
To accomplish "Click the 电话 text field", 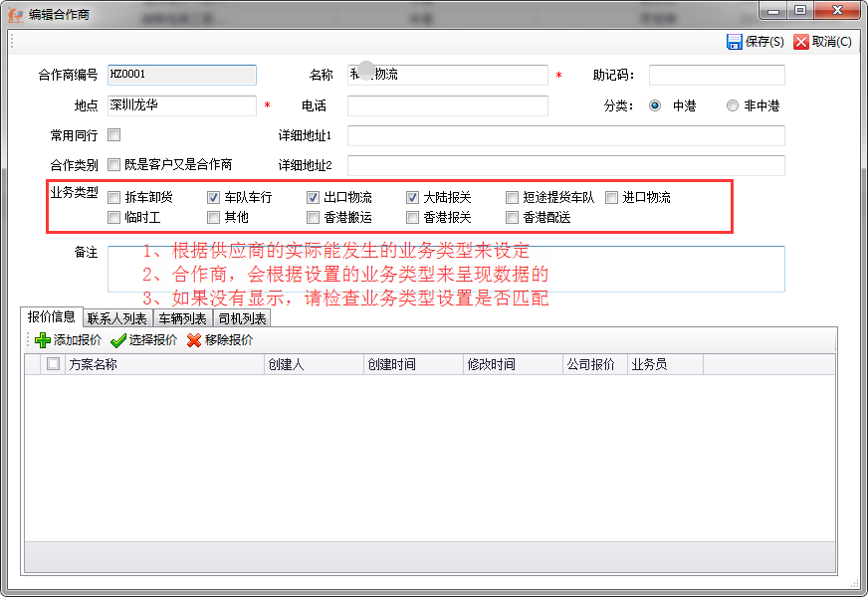I will pos(447,105).
